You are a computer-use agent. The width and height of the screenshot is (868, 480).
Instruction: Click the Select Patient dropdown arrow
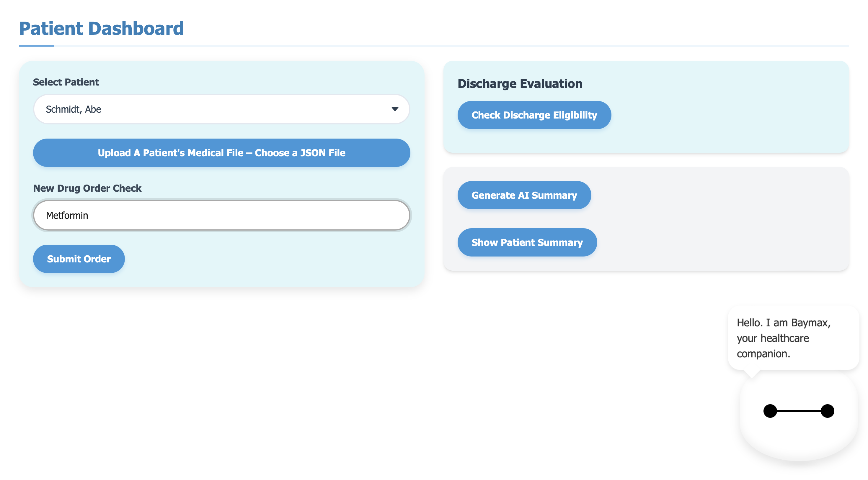click(394, 109)
